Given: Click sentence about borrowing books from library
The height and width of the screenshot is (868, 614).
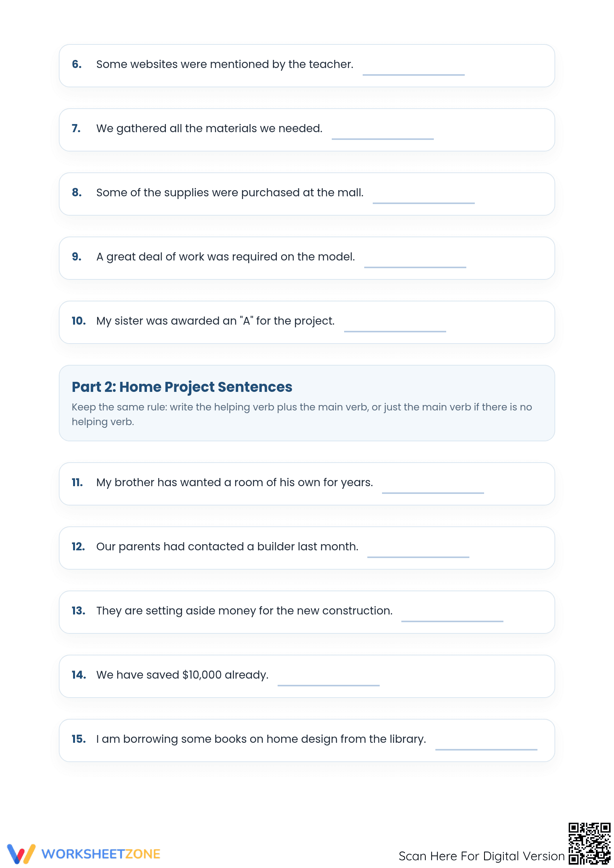Looking at the screenshot, I should coord(261,739).
